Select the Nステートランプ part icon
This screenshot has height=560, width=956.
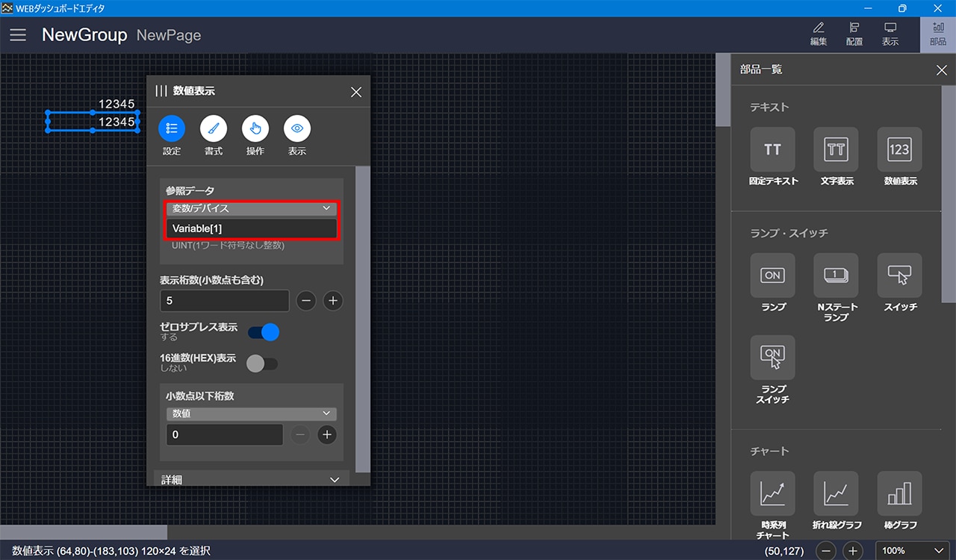pyautogui.click(x=836, y=276)
